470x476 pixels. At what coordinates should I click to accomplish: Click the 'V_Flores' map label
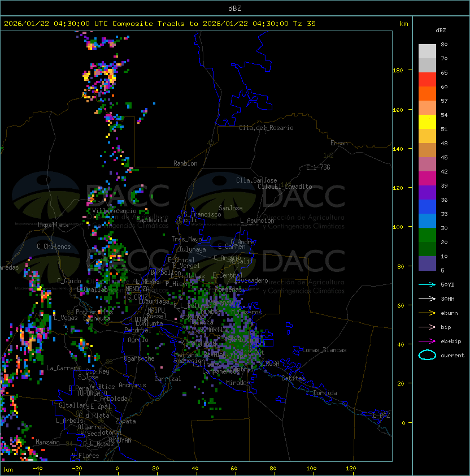coord(85,456)
